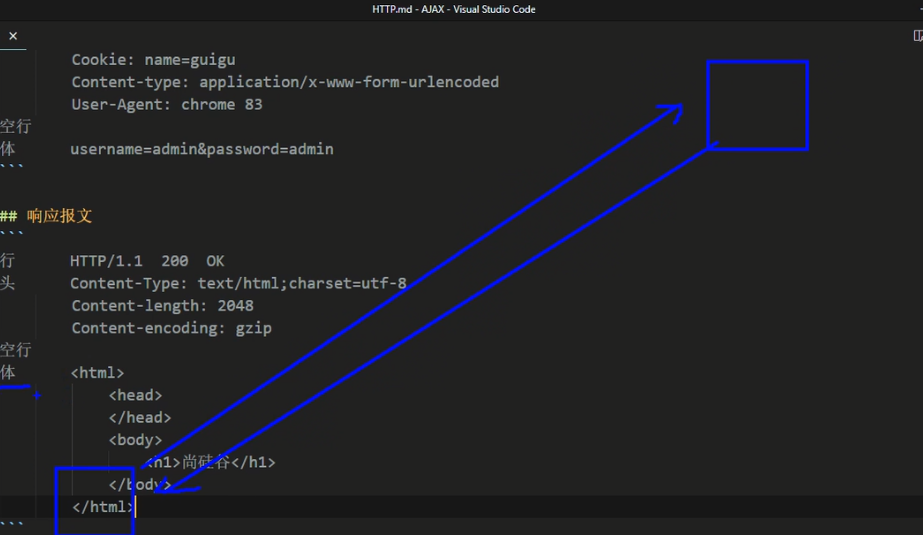Close the open editor tab

click(13, 36)
